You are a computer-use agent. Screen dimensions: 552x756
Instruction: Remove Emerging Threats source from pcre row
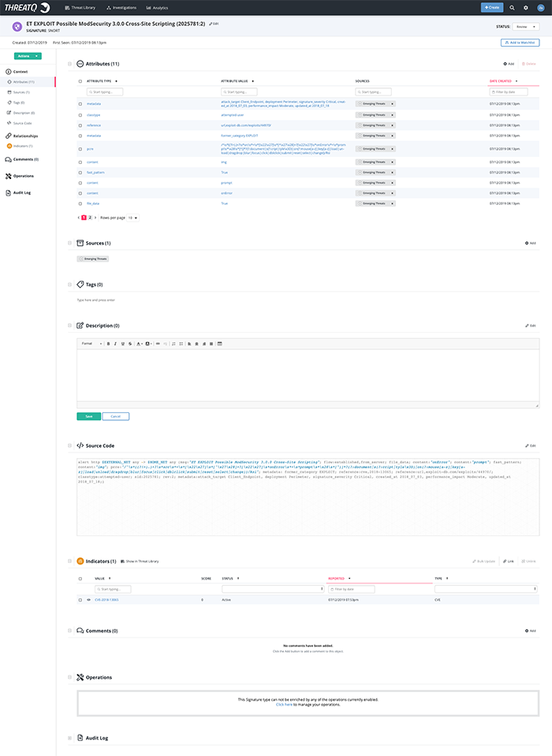click(393, 149)
